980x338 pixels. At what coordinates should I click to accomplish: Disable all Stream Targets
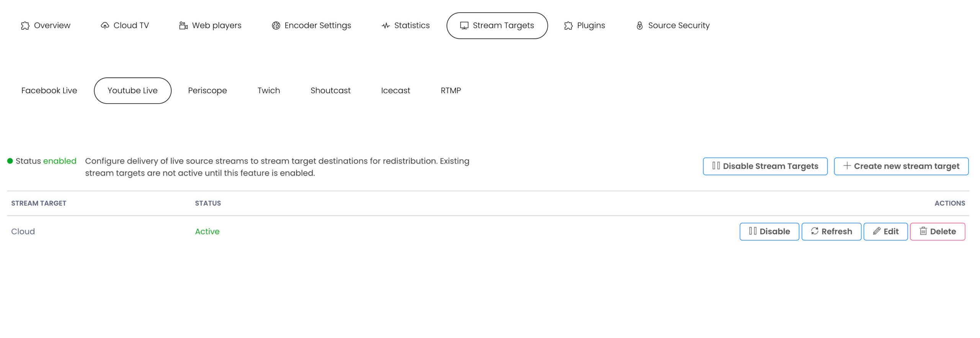pyautogui.click(x=765, y=166)
